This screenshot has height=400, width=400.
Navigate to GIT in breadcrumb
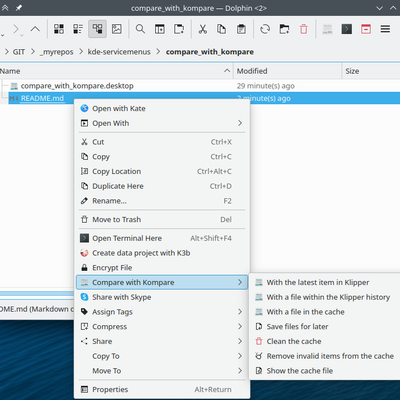(19, 52)
